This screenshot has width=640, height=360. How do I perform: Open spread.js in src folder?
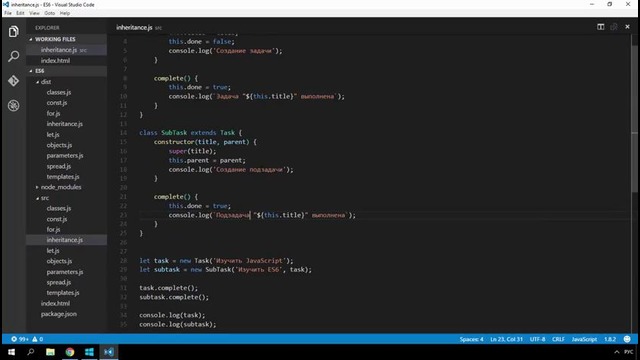67,282
